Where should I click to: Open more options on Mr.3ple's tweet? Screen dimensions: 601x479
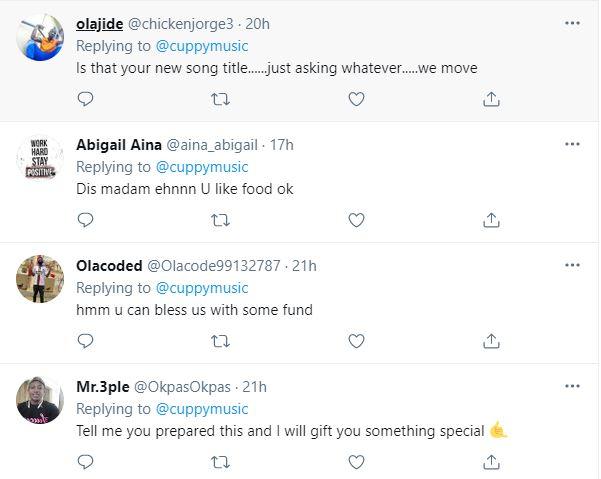(572, 386)
